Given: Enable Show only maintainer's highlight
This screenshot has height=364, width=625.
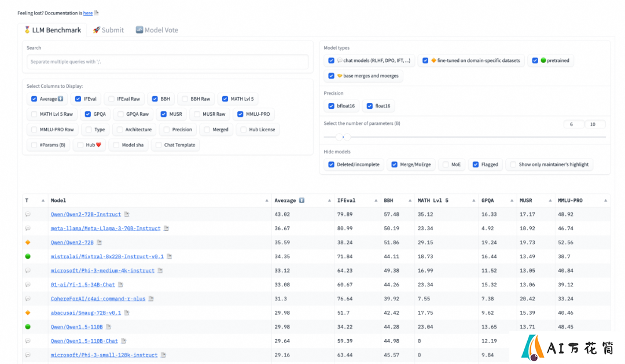Looking at the screenshot, I should pyautogui.click(x=513, y=165).
